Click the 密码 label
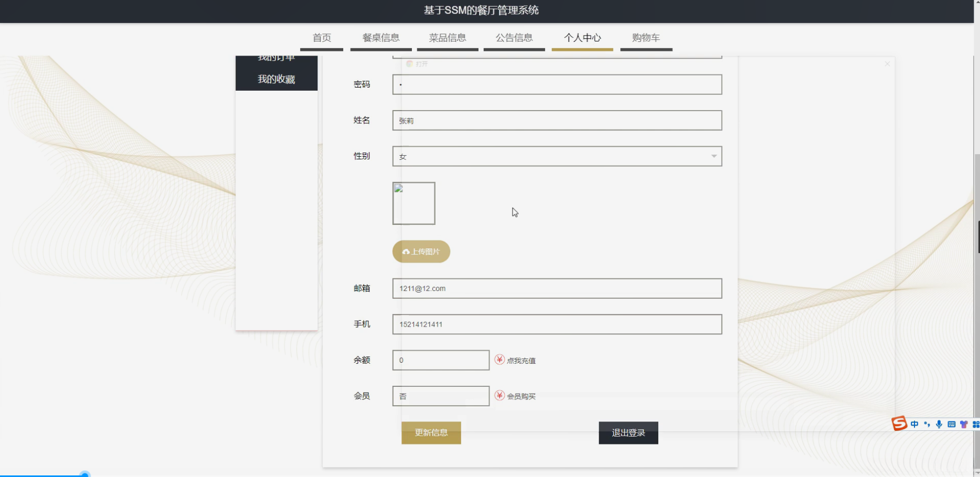The height and width of the screenshot is (477, 980). 362,84
